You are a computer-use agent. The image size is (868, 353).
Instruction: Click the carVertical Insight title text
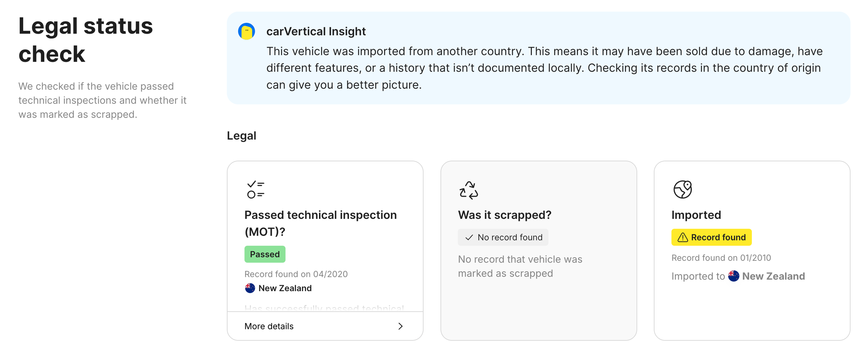pos(316,31)
